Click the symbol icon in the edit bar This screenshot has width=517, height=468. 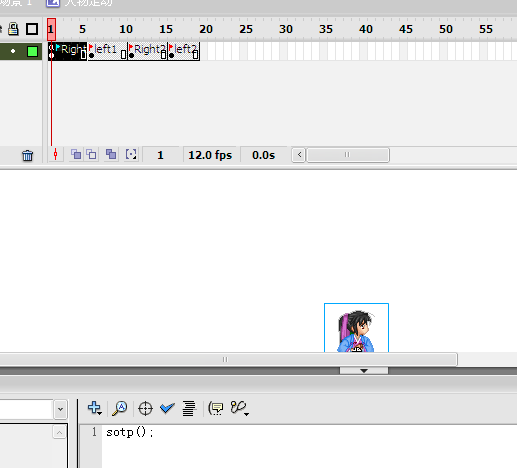(x=53, y=3)
